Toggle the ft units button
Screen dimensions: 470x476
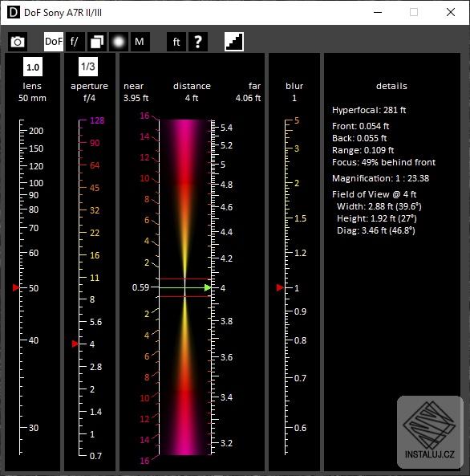pyautogui.click(x=176, y=42)
